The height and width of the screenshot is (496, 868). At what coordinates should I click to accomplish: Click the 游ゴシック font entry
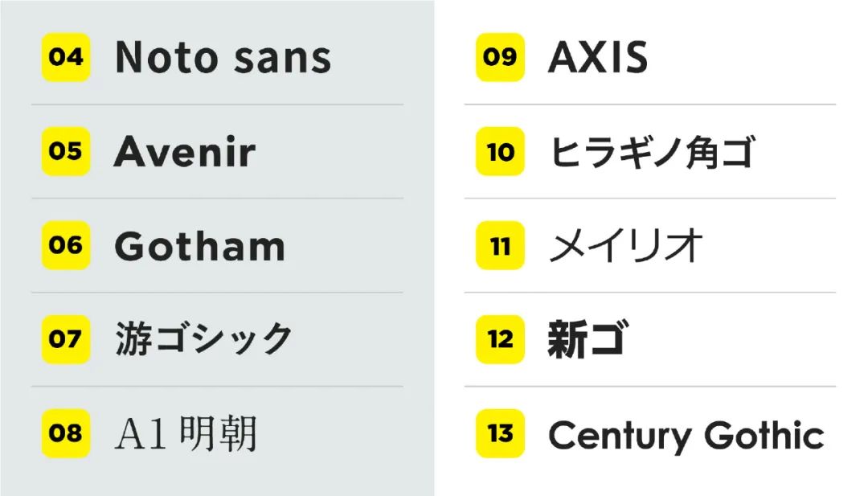coord(203,339)
